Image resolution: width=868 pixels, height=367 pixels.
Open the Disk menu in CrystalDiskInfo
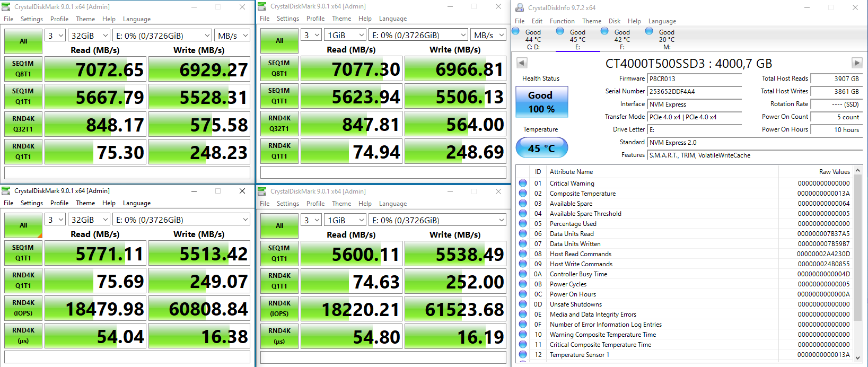(614, 21)
